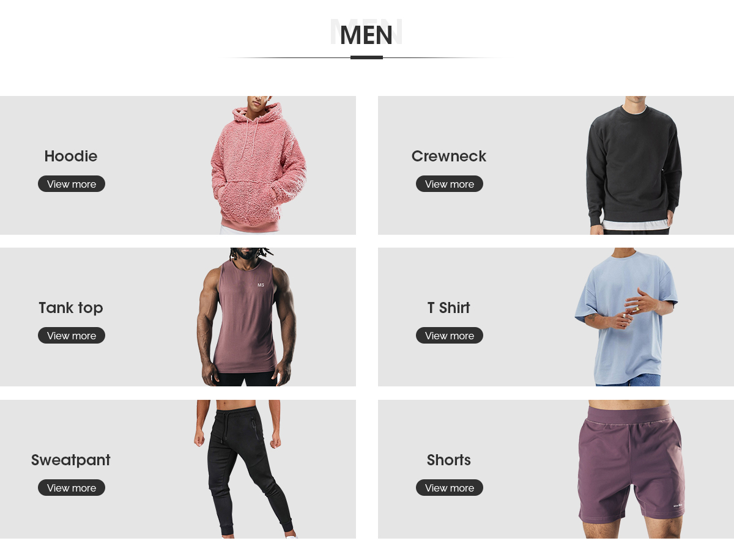Click the MEN section heading
Viewport: 734px width, 560px height.
[x=366, y=35]
